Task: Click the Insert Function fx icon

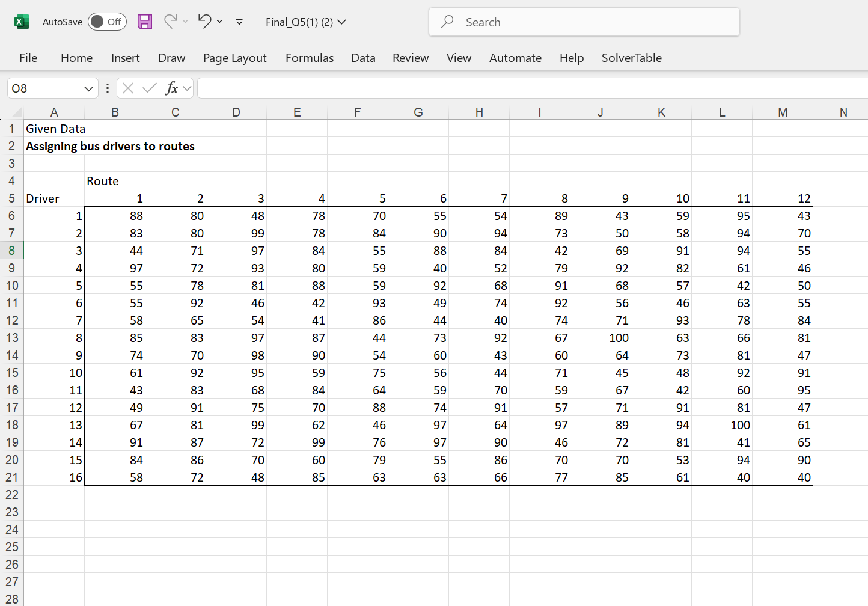Action: coord(171,88)
